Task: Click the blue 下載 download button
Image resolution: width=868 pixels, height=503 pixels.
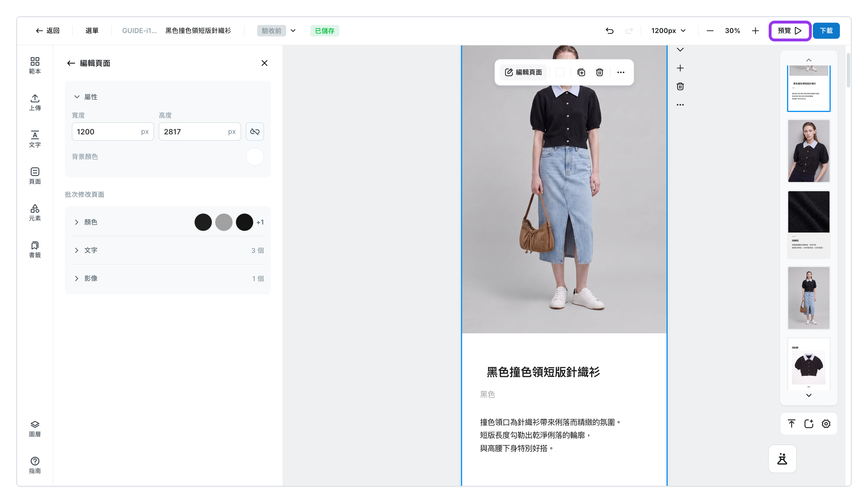Action: [826, 31]
